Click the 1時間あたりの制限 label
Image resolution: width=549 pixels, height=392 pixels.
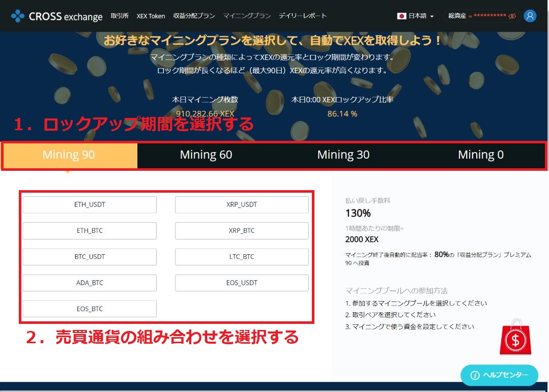tap(374, 229)
